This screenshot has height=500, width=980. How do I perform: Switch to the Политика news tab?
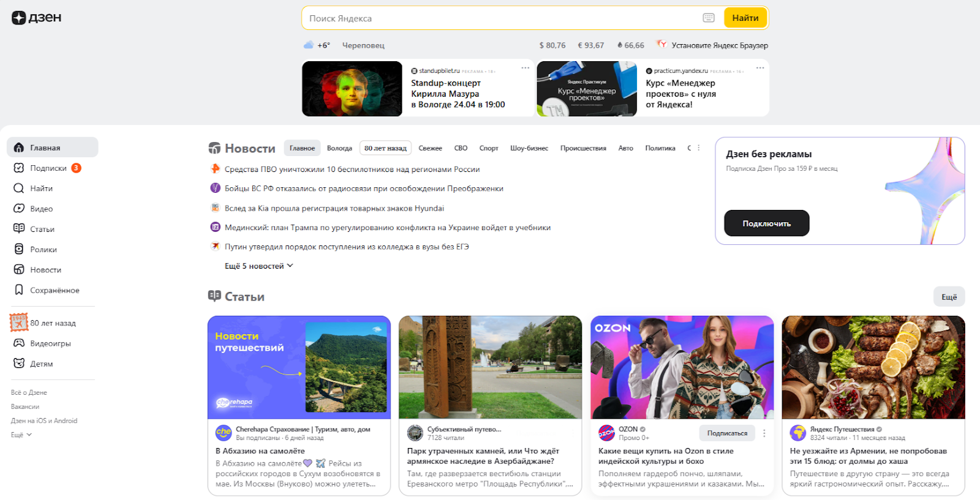point(660,148)
